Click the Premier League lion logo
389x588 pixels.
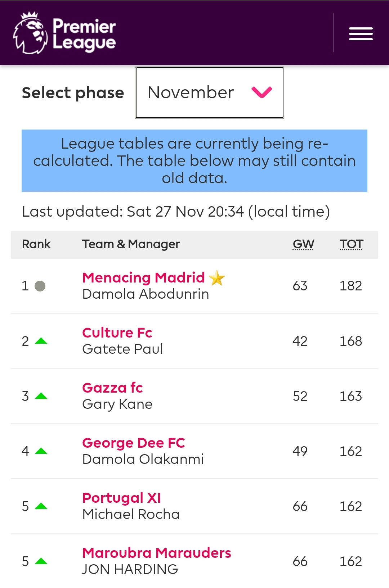pyautogui.click(x=30, y=33)
